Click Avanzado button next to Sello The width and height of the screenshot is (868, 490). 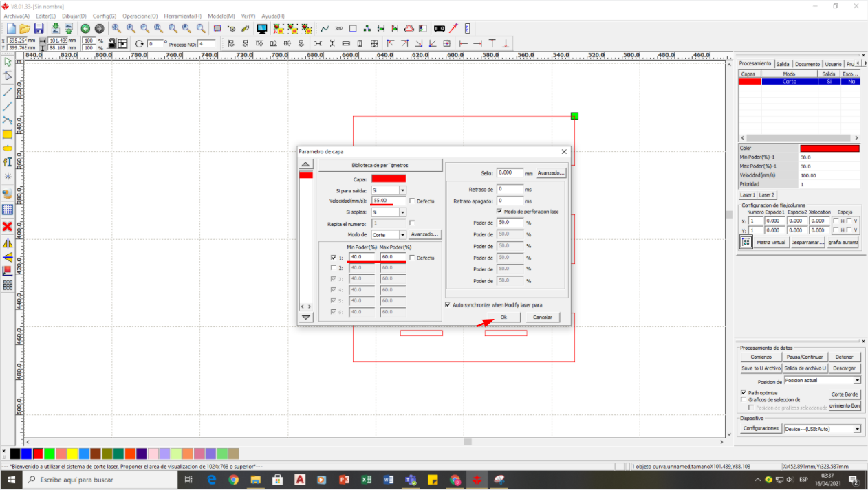point(551,173)
